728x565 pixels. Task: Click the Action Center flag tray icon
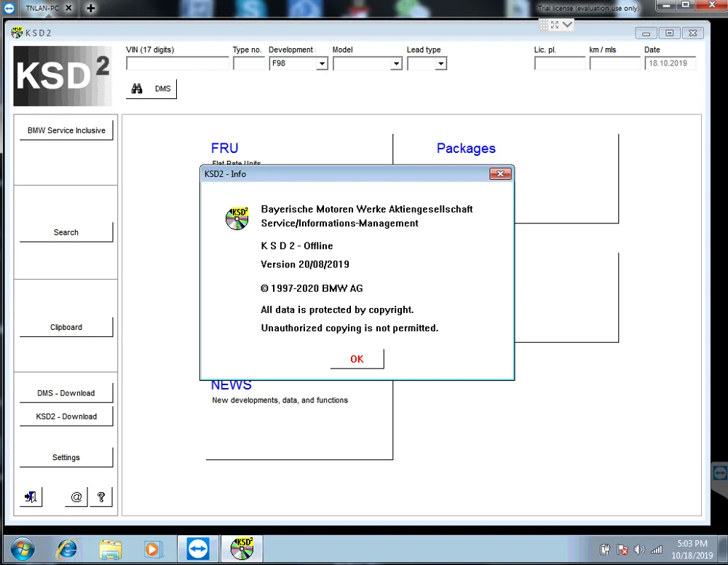coord(622,550)
